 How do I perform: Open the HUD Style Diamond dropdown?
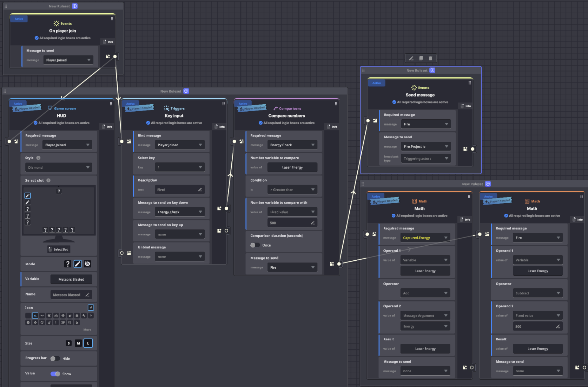[58, 167]
